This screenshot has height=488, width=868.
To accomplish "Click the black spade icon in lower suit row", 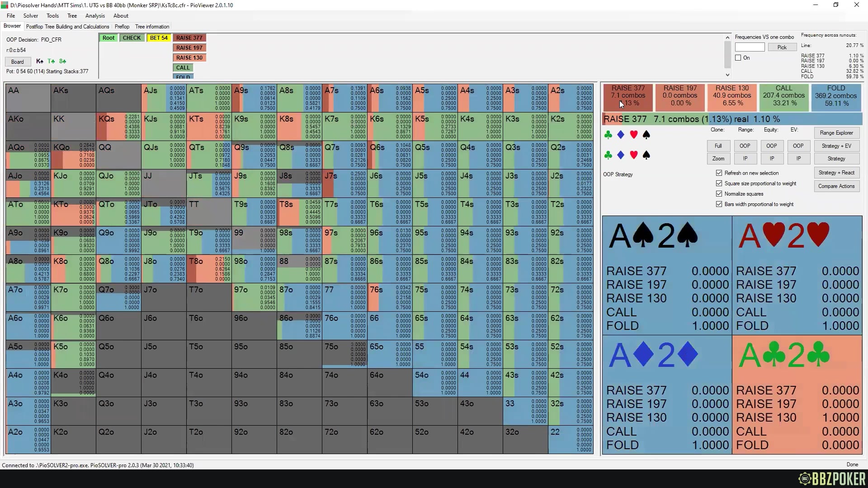I will pos(646,155).
